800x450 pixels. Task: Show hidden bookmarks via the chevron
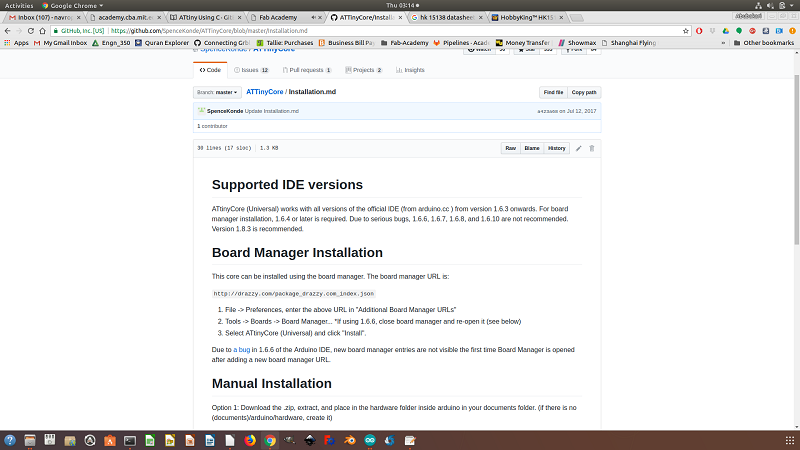(723, 43)
